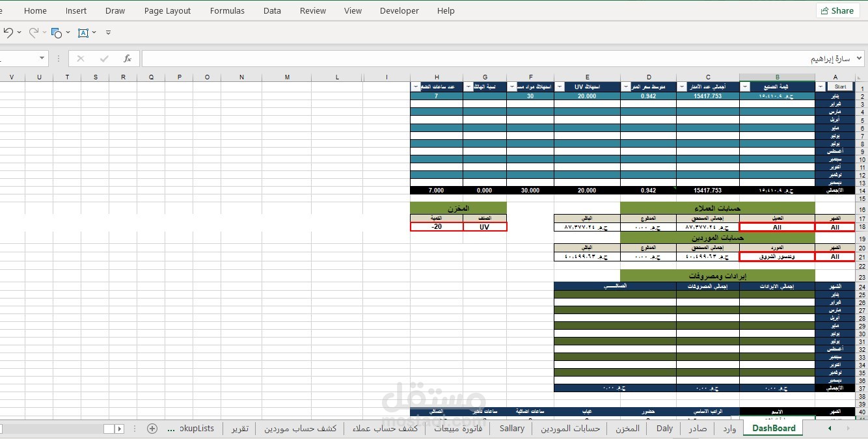This screenshot has width=868, height=439.
Task: Select column B header
Action: coord(777,77)
